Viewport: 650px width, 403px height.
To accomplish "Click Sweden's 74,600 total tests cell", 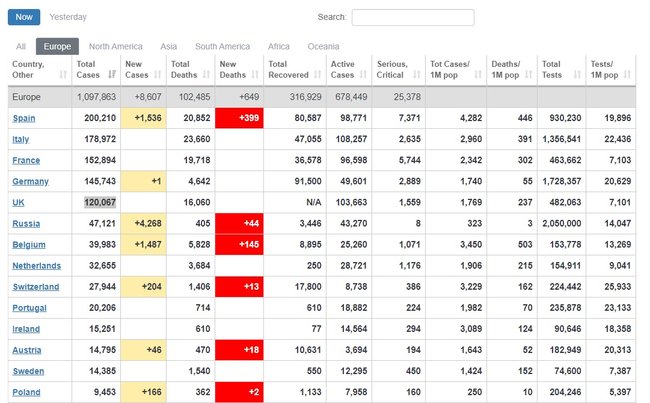I will pyautogui.click(x=562, y=371).
